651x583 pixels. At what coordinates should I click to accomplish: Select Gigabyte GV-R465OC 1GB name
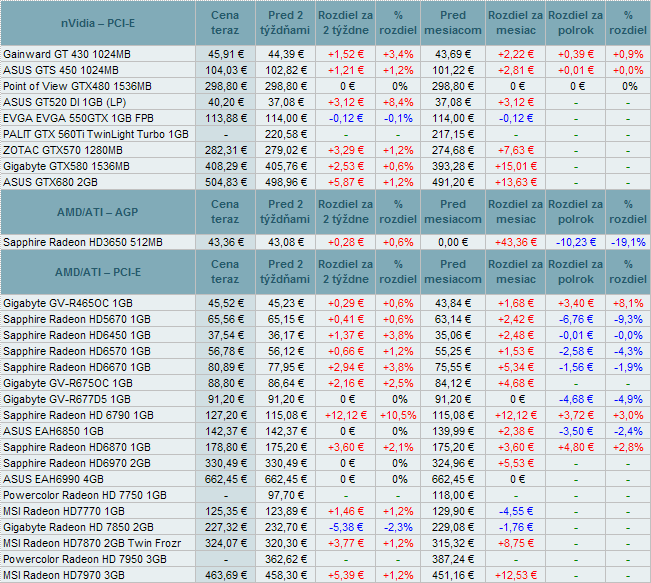68,303
